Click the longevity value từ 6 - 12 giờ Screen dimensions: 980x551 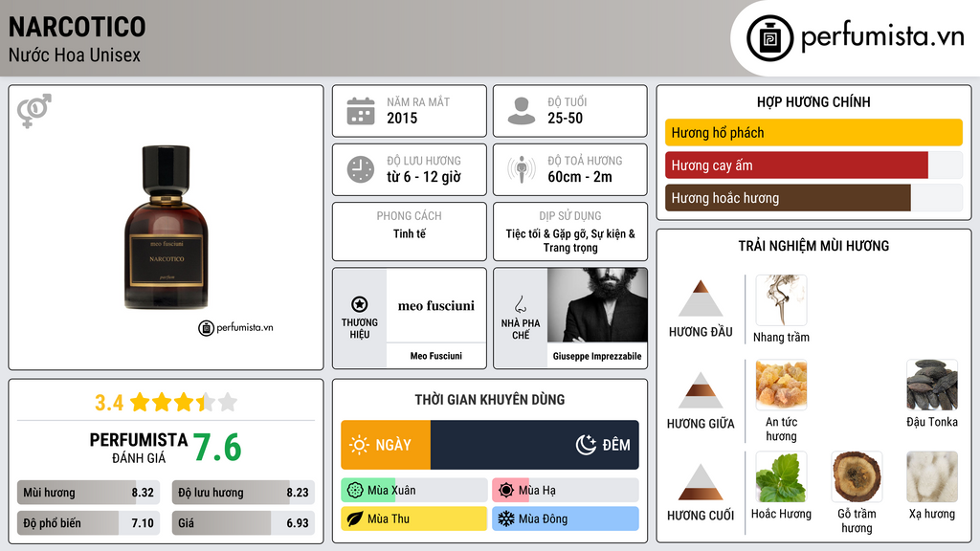tap(424, 177)
